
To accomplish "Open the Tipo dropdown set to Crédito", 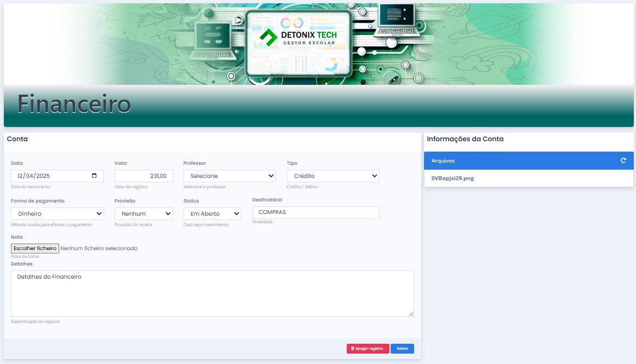I will [333, 176].
